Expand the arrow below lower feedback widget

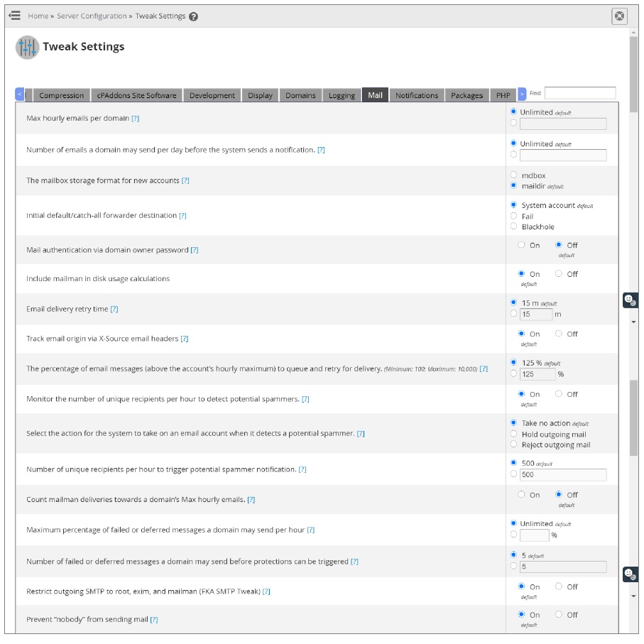pos(634,596)
